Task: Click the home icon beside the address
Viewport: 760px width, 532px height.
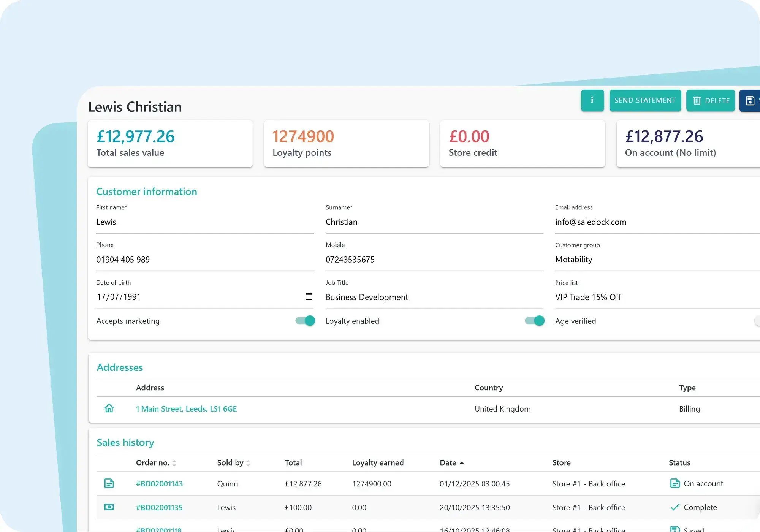Action: click(x=109, y=408)
